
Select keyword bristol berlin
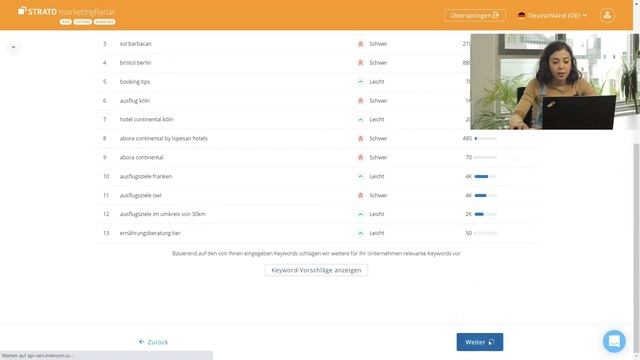[x=136, y=63]
